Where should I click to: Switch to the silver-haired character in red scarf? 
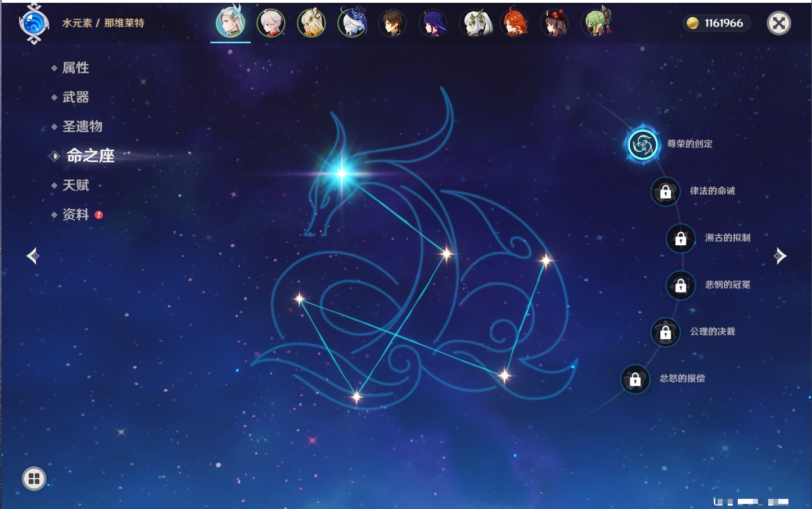point(271,24)
